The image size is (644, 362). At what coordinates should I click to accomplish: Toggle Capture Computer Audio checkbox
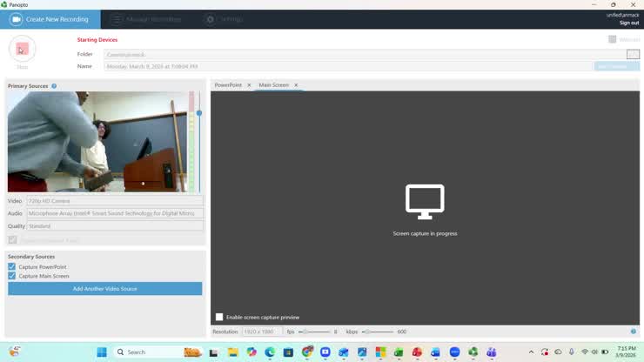(12, 239)
